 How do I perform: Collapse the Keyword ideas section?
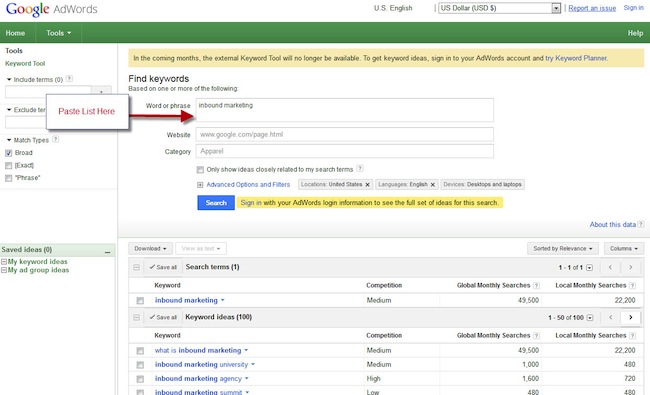pos(136,317)
